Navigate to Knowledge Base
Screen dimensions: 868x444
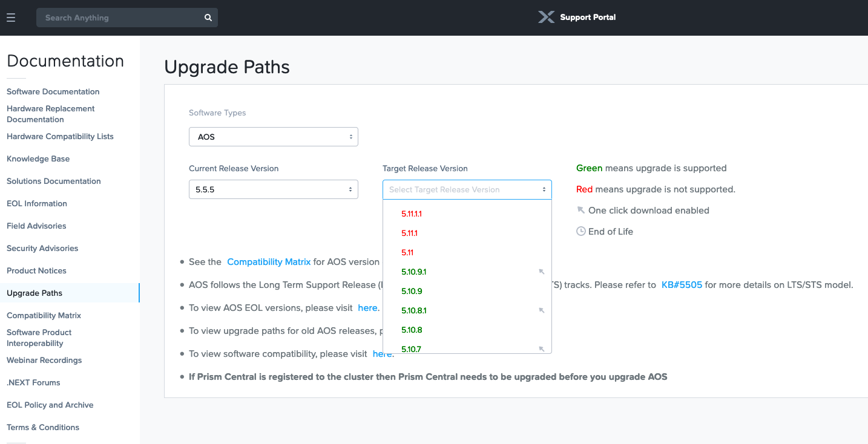pos(38,159)
